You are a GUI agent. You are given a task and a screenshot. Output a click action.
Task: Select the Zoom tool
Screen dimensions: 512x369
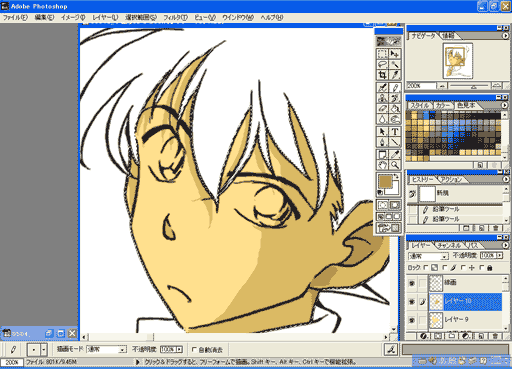[x=395, y=165]
